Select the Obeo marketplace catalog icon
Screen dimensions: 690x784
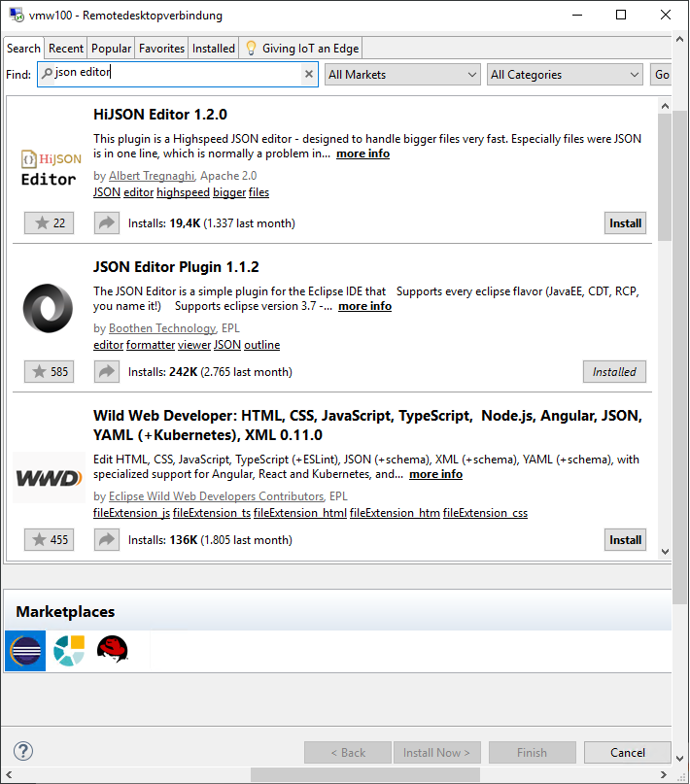coord(69,651)
